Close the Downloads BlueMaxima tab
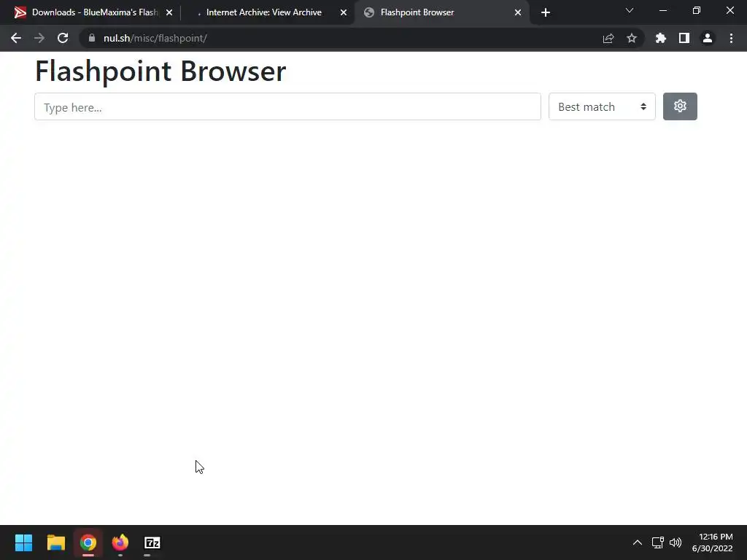Viewport: 747px width, 560px height. (x=169, y=12)
